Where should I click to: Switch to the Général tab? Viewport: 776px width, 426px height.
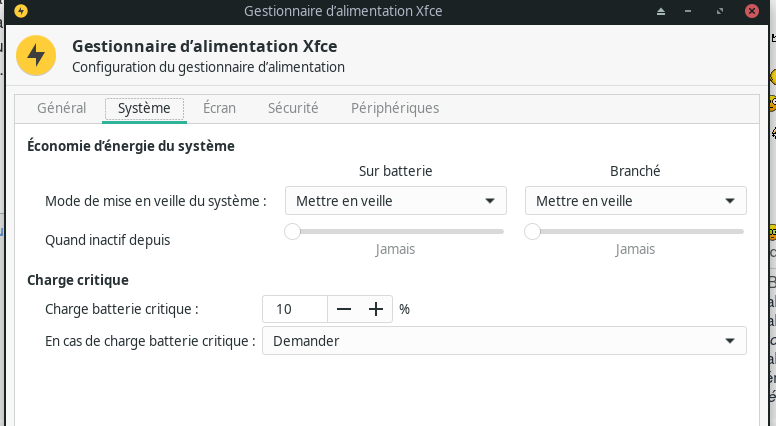point(61,108)
